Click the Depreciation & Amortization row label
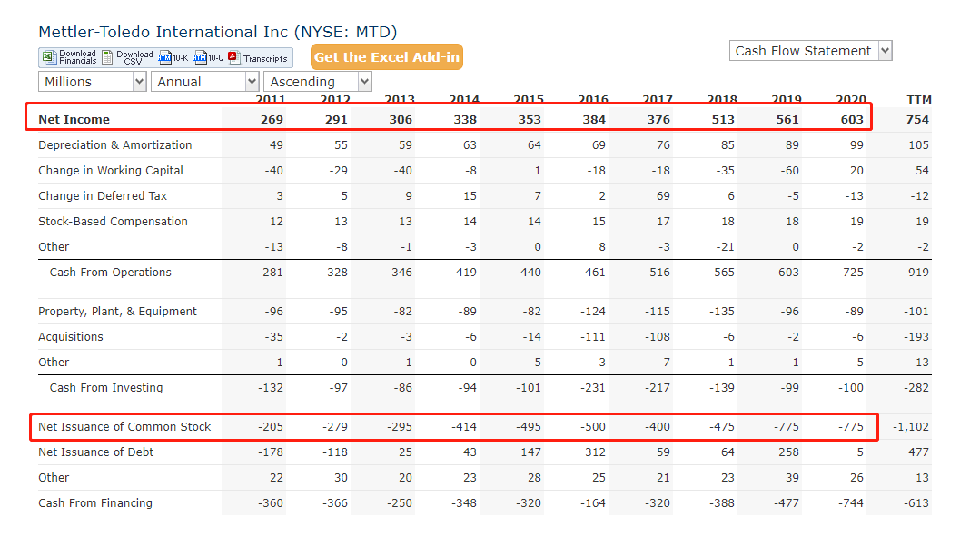980x537 pixels. [115, 145]
